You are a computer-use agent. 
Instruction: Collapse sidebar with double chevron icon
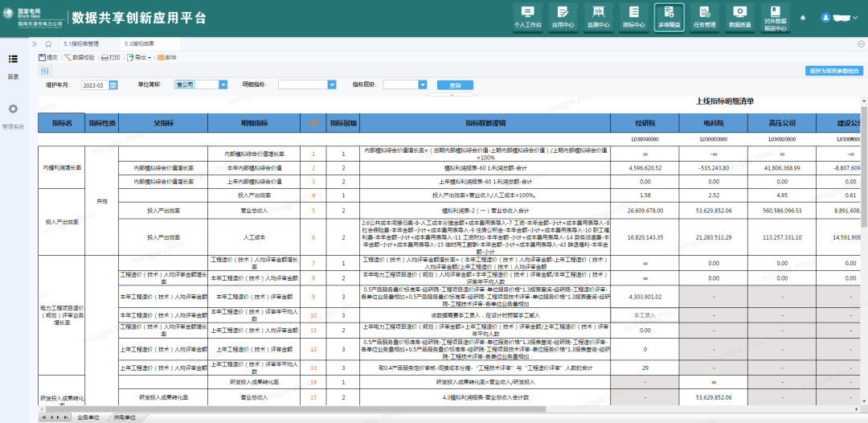(35, 43)
